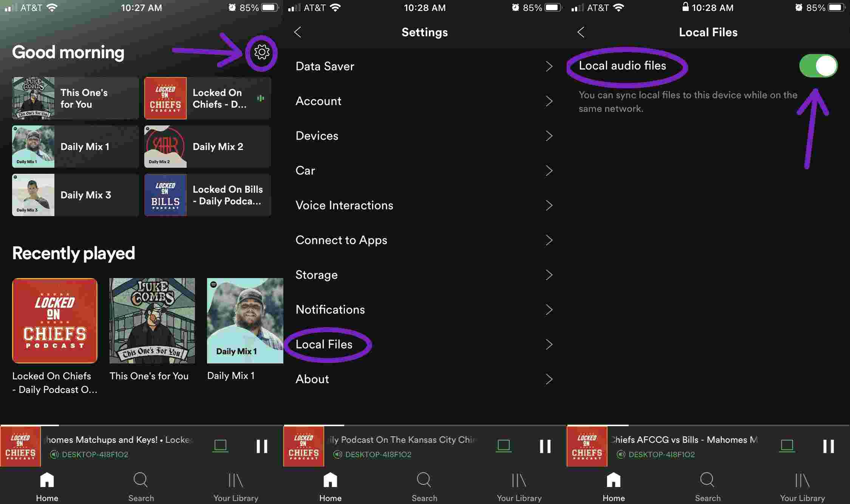Tap Your Library tab on Settings screen
This screenshot has width=850, height=504.
tap(519, 487)
